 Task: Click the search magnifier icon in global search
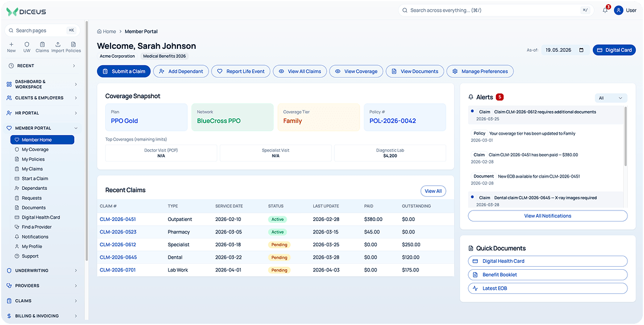coord(404,10)
